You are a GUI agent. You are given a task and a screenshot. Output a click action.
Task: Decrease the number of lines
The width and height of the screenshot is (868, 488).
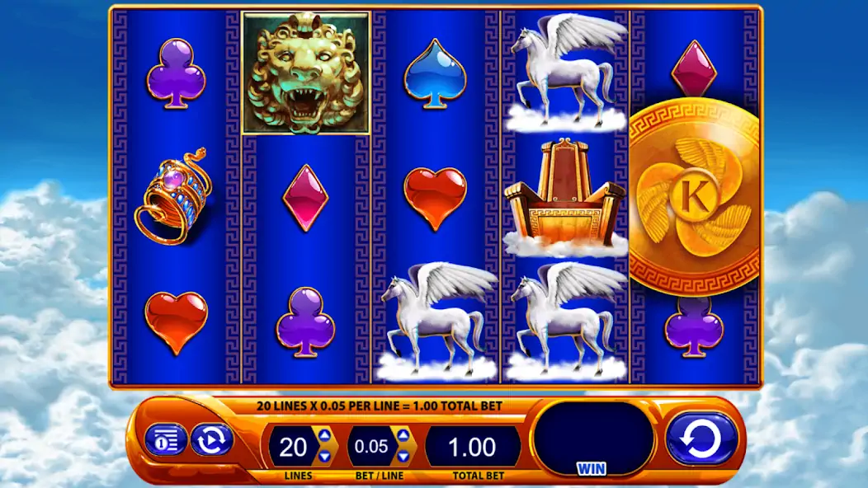pos(324,456)
